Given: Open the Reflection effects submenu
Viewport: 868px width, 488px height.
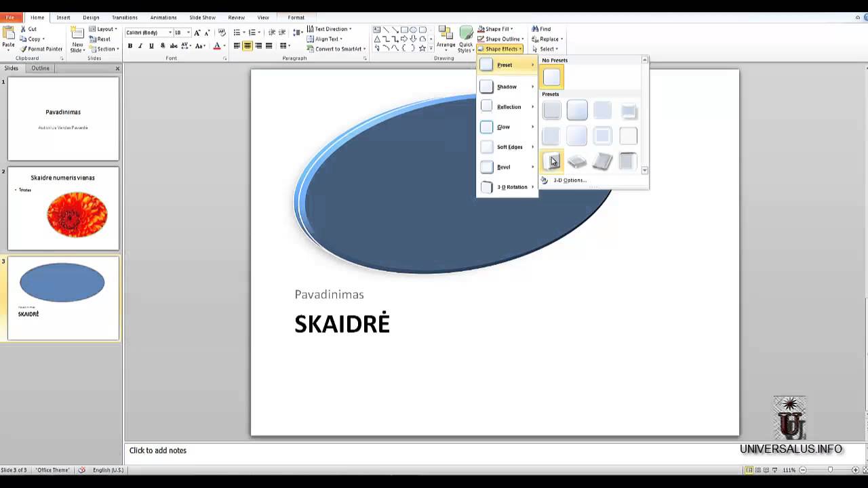Looking at the screenshot, I should (507, 107).
